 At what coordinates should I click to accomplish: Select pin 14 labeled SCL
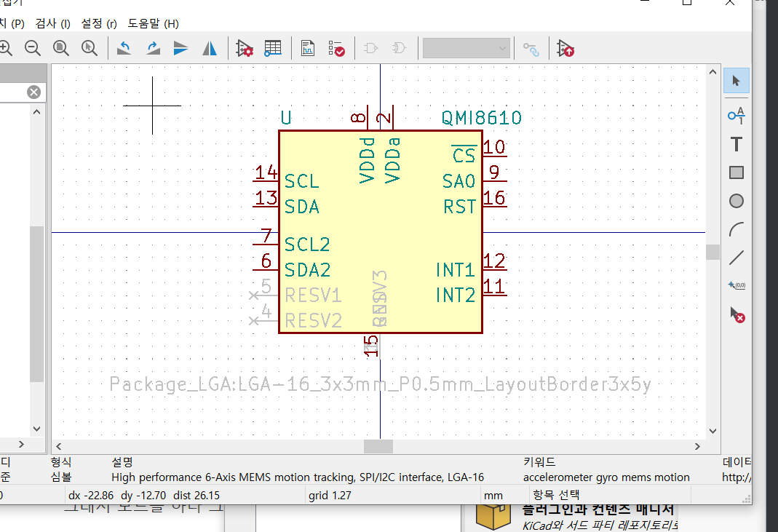point(266,180)
